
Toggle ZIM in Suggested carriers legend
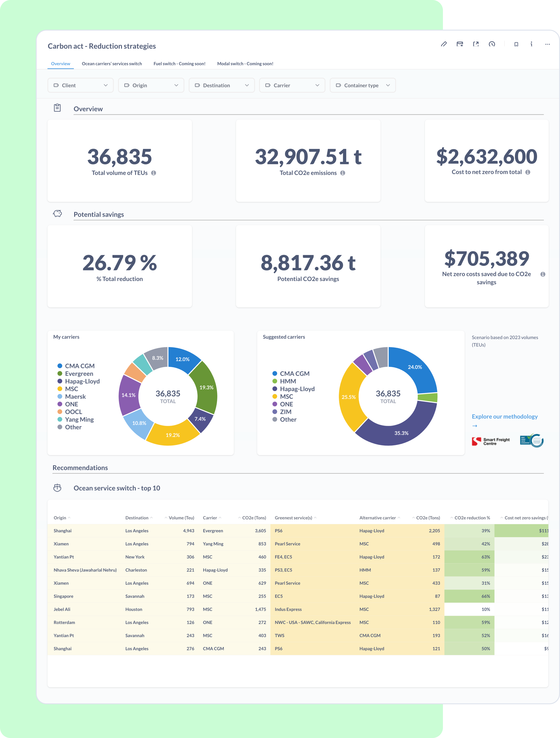click(x=282, y=412)
